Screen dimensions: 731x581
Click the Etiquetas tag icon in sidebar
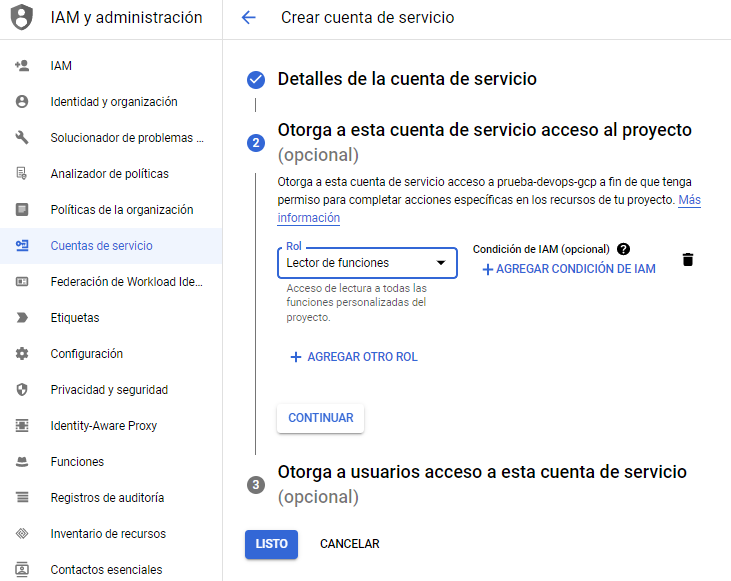22,318
